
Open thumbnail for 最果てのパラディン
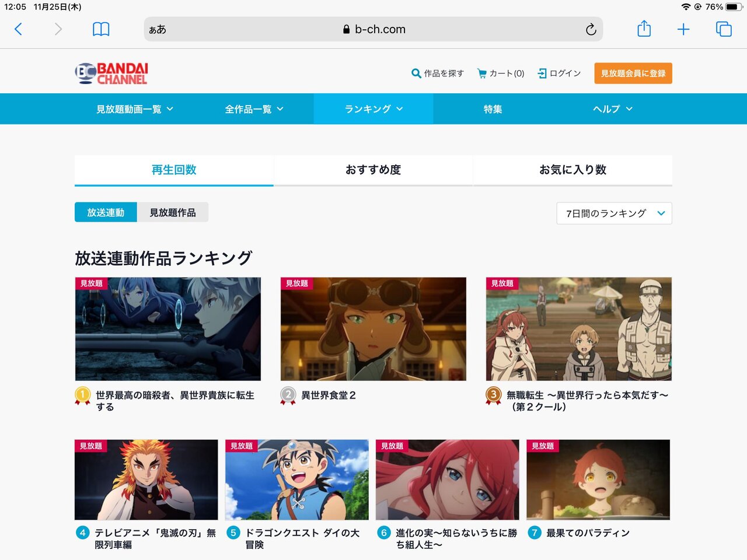click(598, 480)
